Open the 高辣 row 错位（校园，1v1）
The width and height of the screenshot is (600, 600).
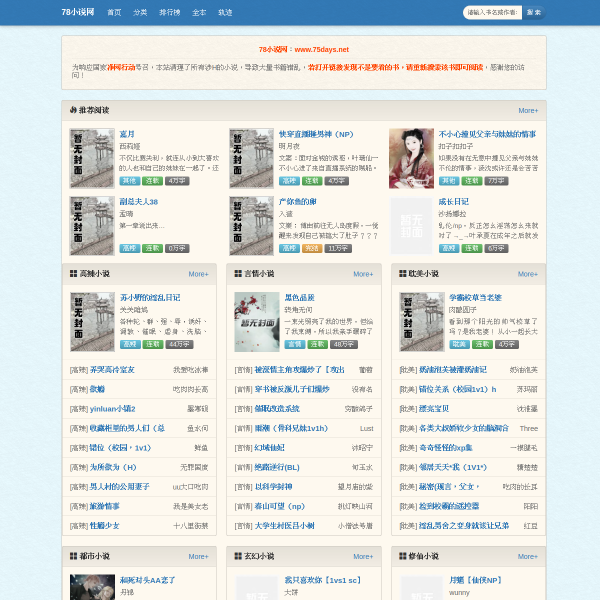pos(121,448)
